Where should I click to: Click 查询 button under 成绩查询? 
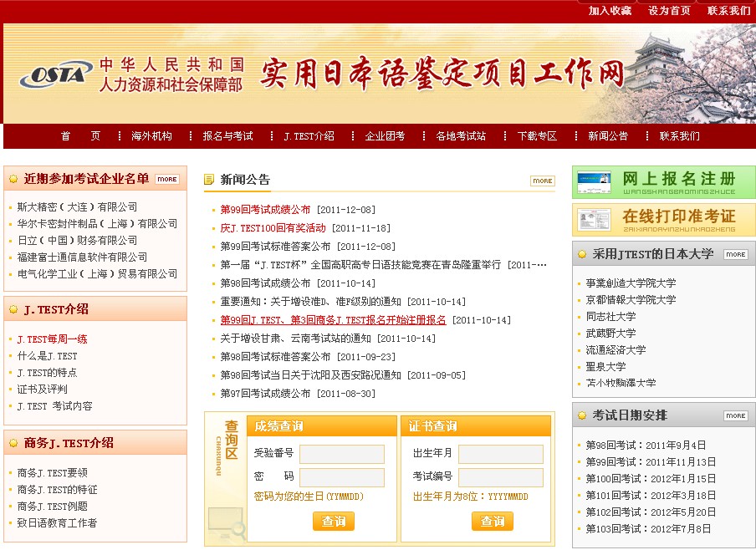point(333,522)
